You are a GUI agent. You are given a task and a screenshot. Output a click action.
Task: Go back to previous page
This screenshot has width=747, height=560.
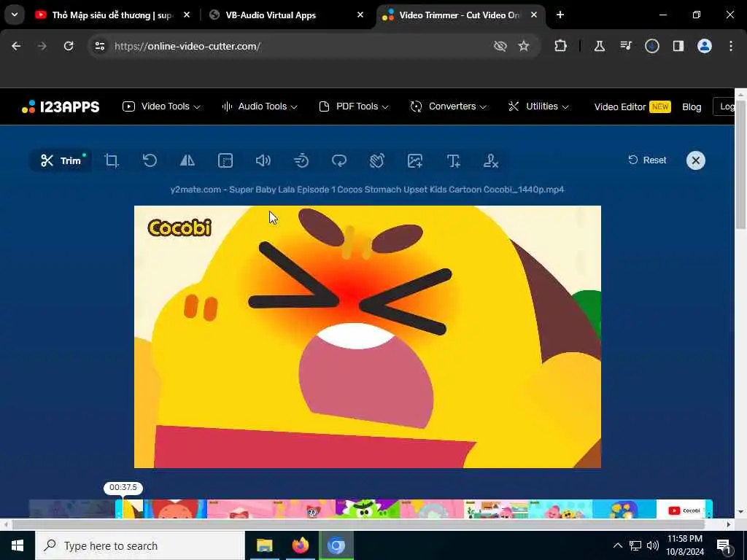[16, 46]
